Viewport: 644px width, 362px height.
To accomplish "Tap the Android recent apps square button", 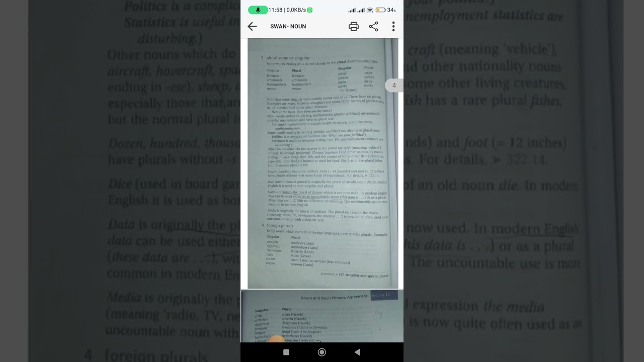I will pyautogui.click(x=286, y=352).
